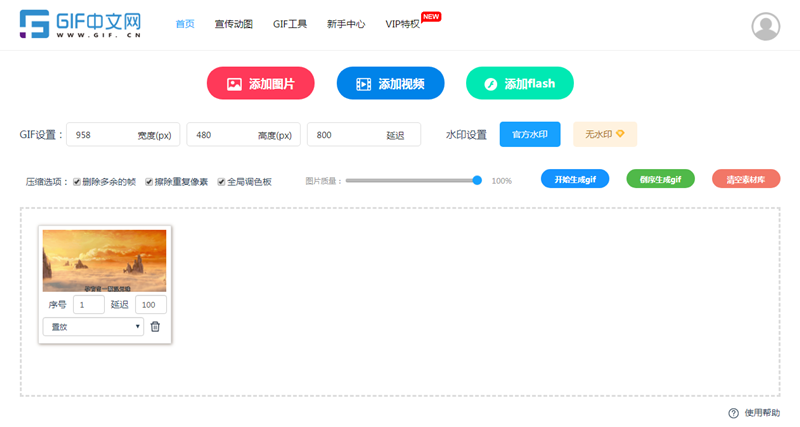Open VIP特权 nav item
This screenshot has height=427, width=800.
click(x=403, y=24)
